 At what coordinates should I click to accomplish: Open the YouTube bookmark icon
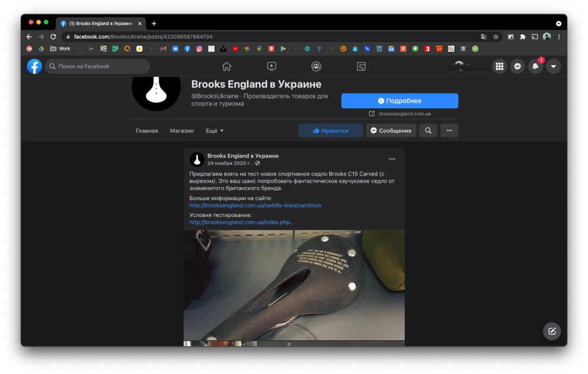(x=235, y=49)
